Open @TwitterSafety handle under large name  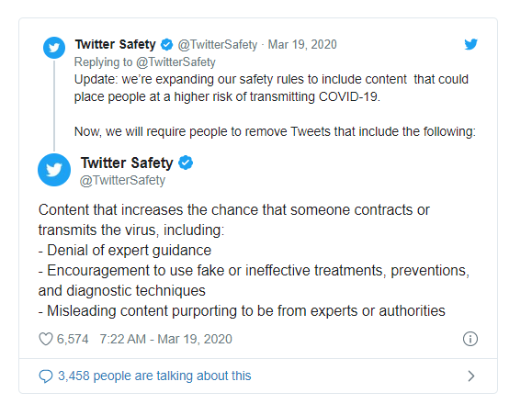pos(122,180)
